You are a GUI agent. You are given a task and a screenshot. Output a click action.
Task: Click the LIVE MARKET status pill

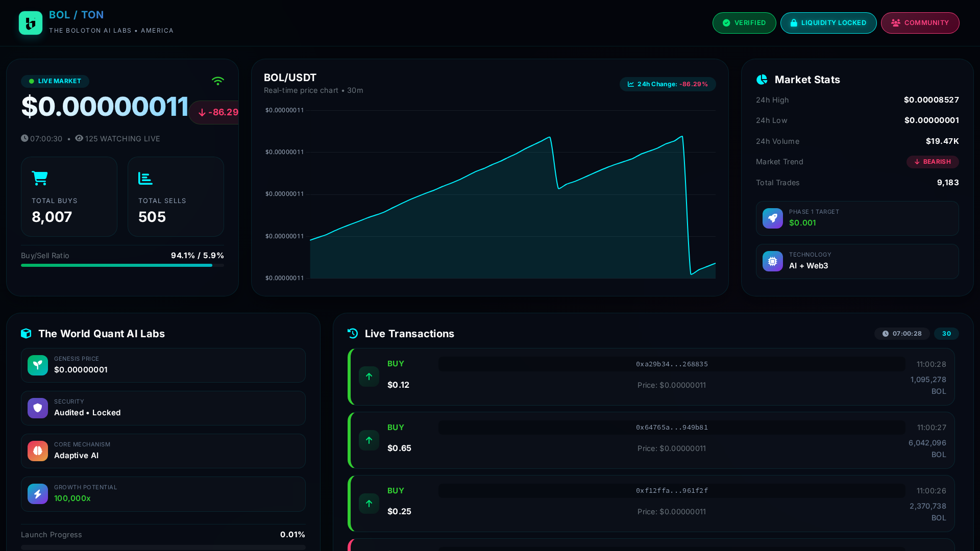[55, 81]
